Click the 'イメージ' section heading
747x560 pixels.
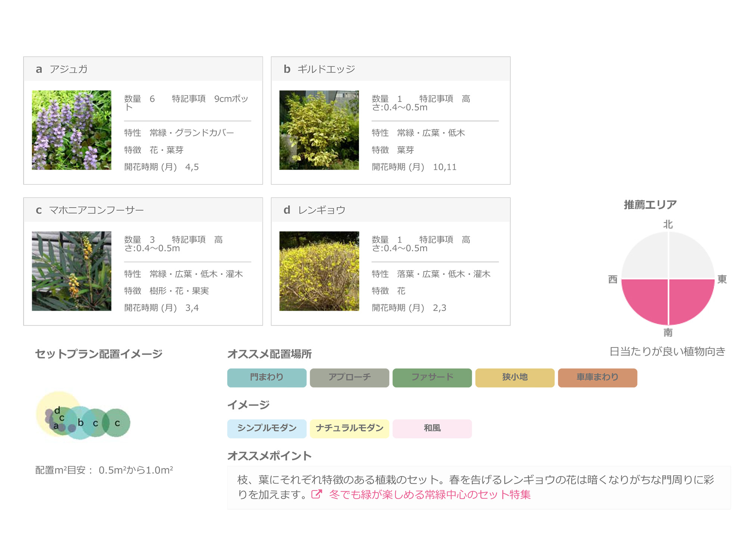(248, 405)
